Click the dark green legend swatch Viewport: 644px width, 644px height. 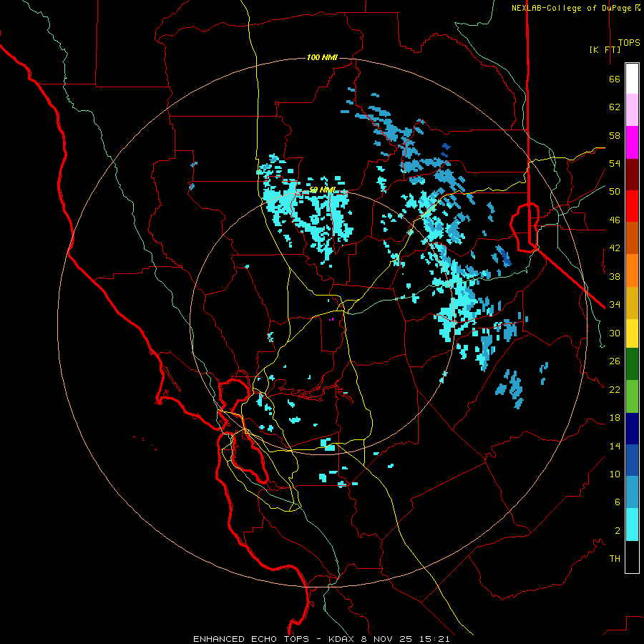point(632,364)
